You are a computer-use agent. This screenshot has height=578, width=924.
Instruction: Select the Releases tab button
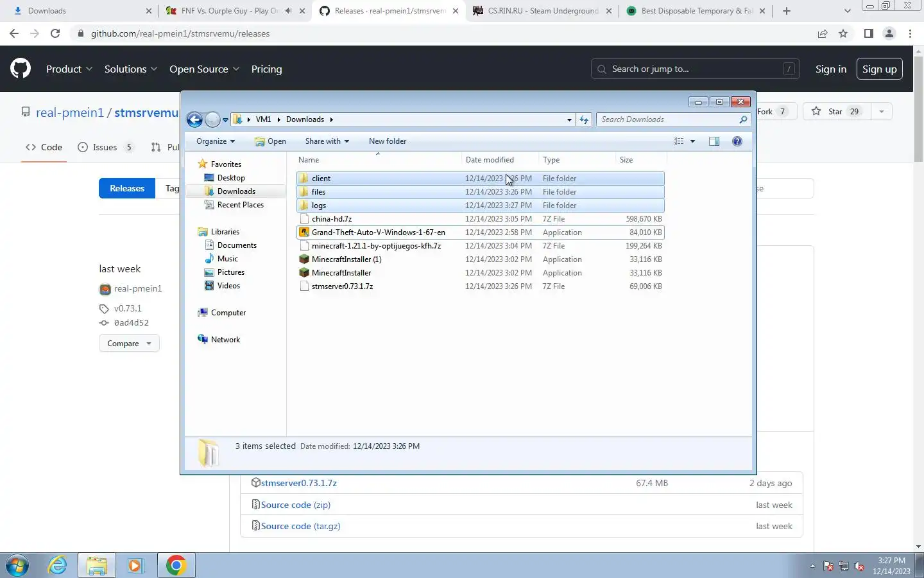[x=127, y=188]
